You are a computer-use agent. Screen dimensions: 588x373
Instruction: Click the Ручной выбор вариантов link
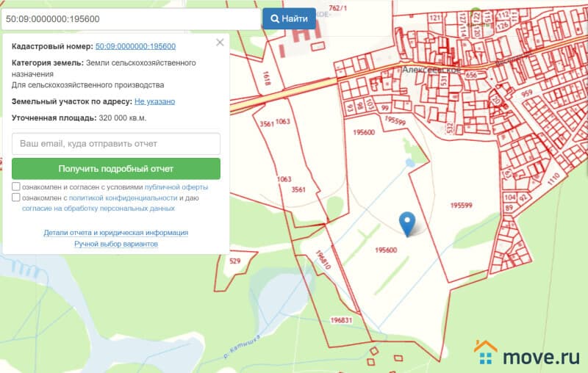pos(116,244)
